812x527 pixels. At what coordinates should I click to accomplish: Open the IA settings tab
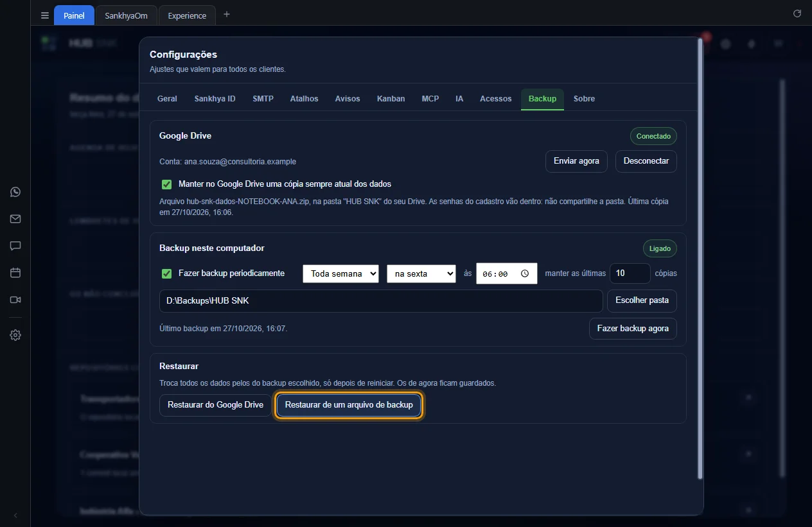(x=459, y=99)
